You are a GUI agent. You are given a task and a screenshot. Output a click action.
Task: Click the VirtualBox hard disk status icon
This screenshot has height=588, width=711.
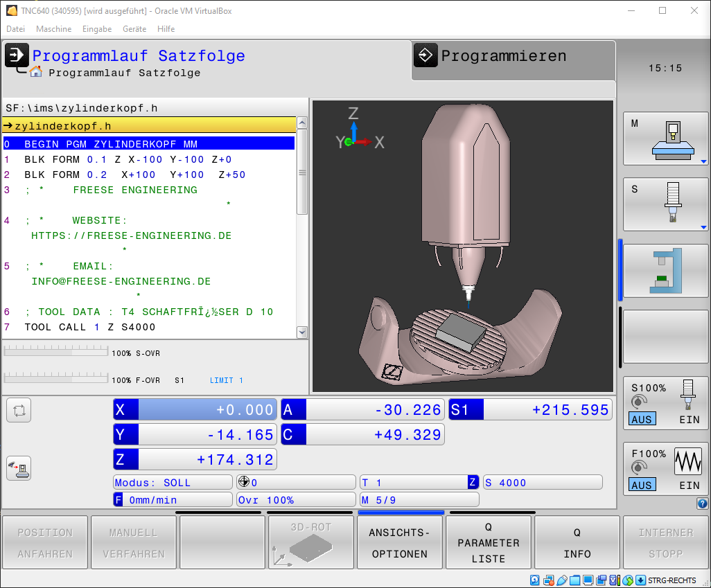tap(534, 580)
